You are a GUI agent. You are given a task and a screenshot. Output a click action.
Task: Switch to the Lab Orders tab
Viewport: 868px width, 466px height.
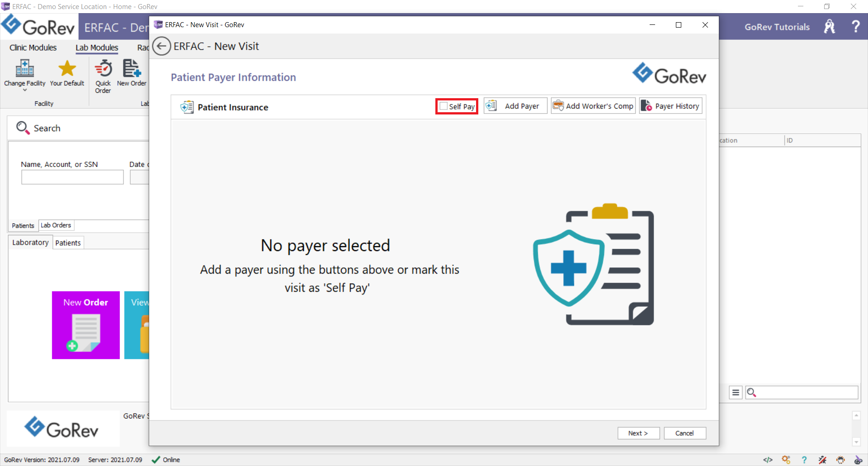pyautogui.click(x=56, y=225)
